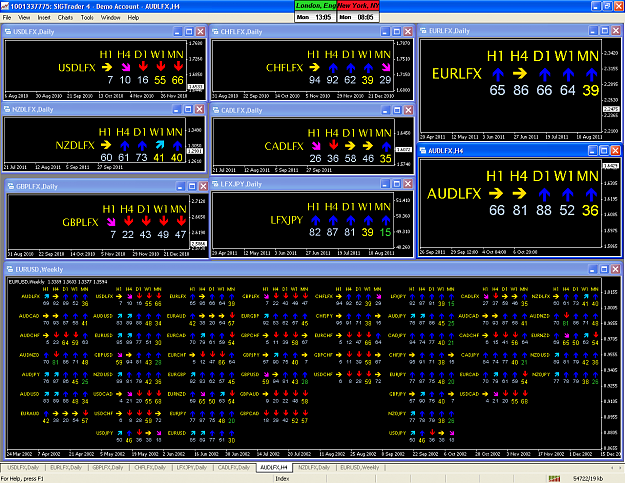Open the Window menu
Viewport: 625px width, 483px height.
(x=110, y=18)
